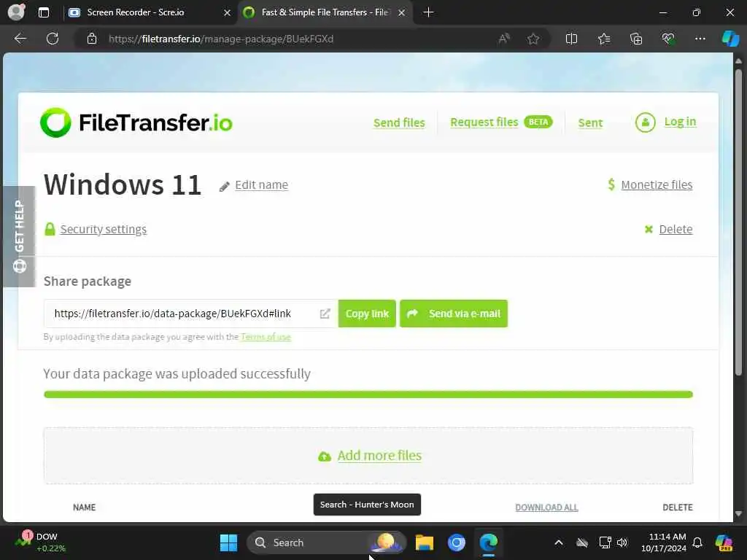Open the Copilot sidebar icon
The height and width of the screenshot is (560, 747).
click(x=730, y=39)
